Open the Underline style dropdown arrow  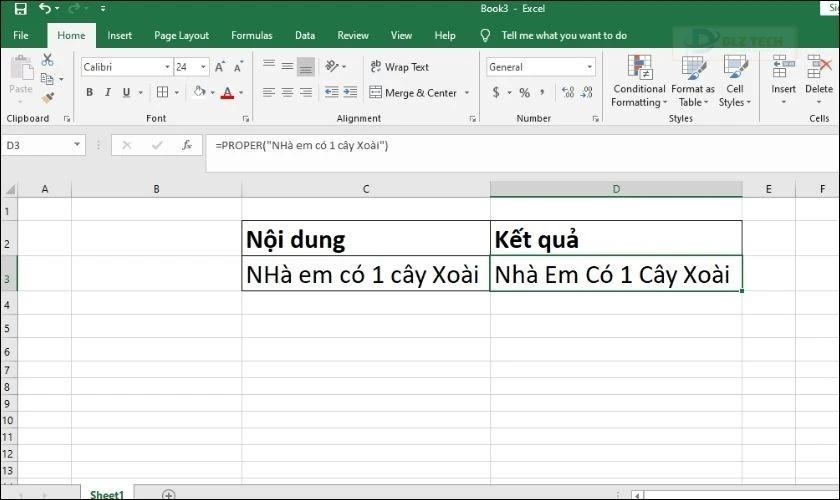(x=140, y=93)
